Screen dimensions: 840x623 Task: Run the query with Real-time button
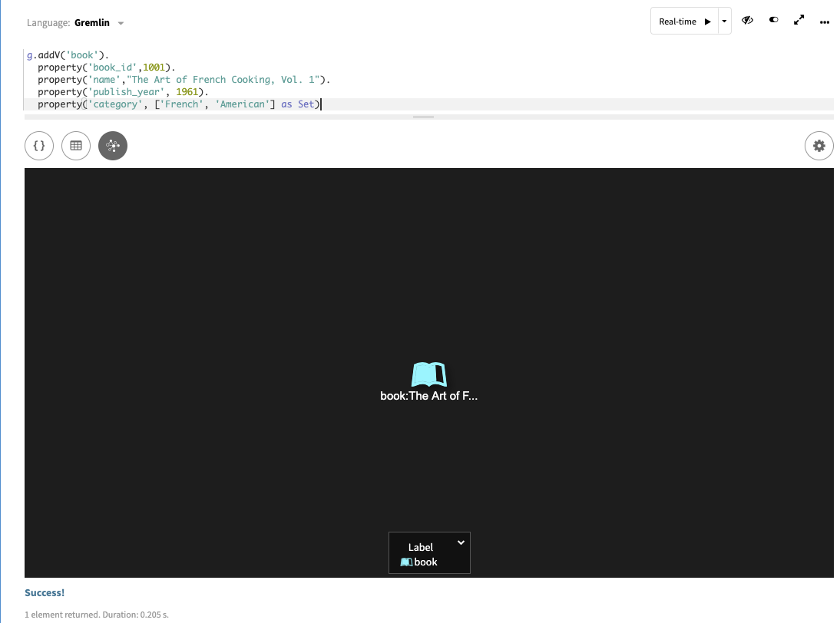684,21
